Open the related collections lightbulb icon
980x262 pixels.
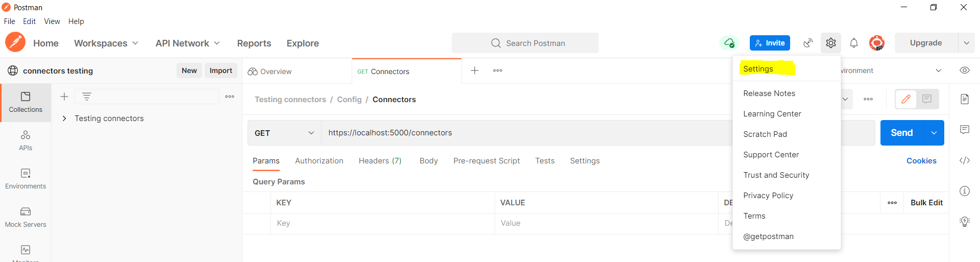click(x=965, y=222)
